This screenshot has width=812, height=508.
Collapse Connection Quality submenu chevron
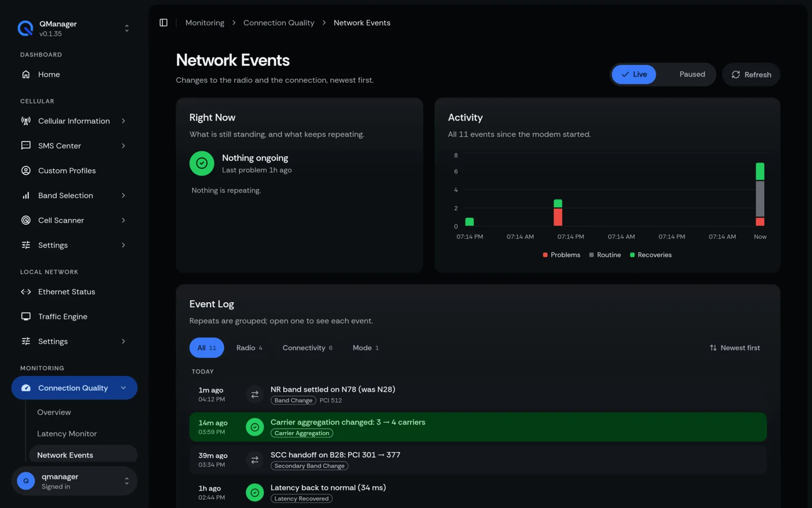click(x=123, y=388)
